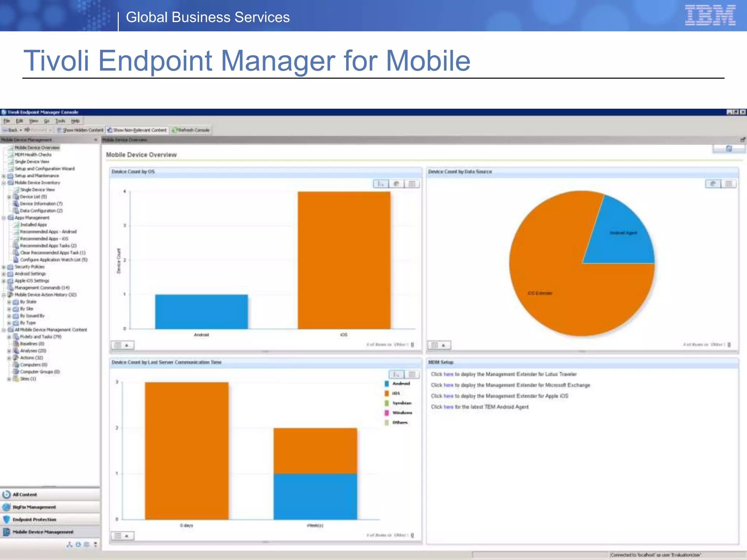Click here link for Microsoft Exchange extender
The image size is (747, 560).
point(448,385)
